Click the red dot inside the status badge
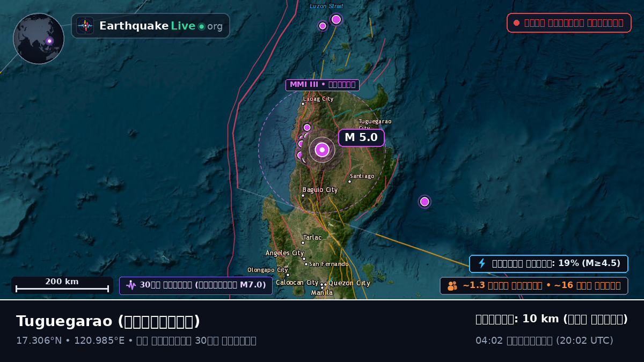 click(516, 23)
